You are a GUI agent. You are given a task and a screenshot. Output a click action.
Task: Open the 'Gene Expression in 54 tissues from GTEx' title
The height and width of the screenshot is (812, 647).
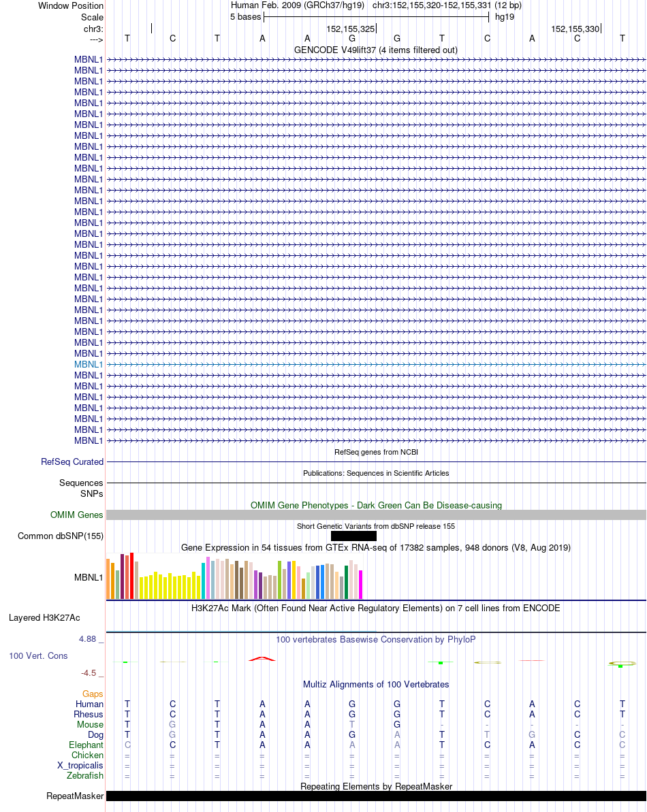375,548
